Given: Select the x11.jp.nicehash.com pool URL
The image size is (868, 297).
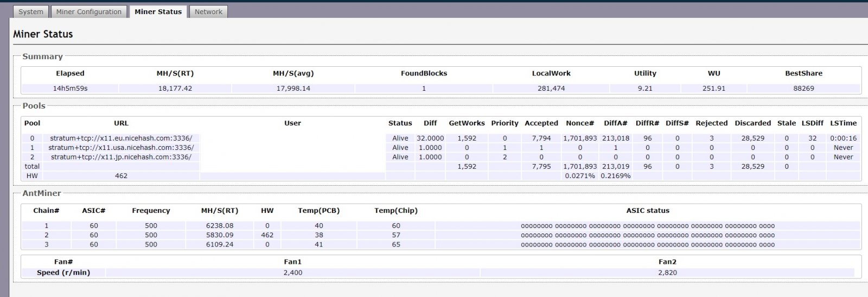Looking at the screenshot, I should pyautogui.click(x=121, y=157).
